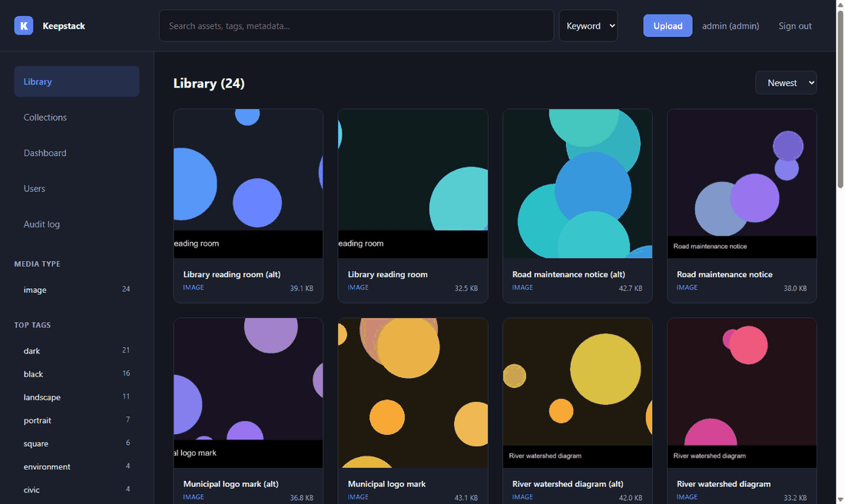Click the Upload button
This screenshot has height=504, width=845.
coord(668,25)
